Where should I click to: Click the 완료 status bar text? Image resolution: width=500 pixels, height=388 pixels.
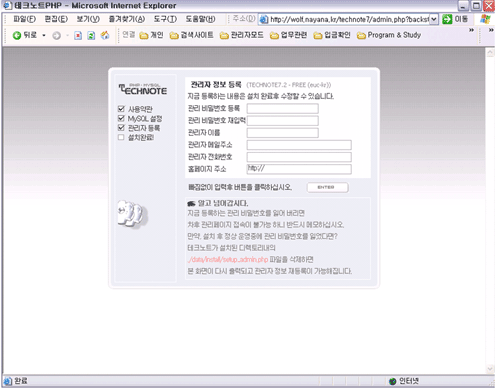[21, 381]
